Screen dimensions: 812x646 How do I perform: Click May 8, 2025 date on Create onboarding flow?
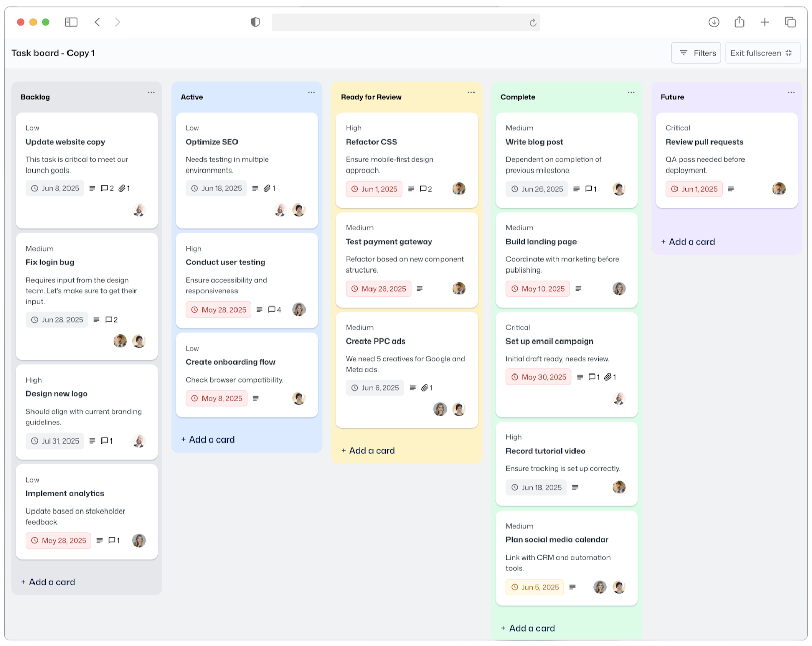217,399
